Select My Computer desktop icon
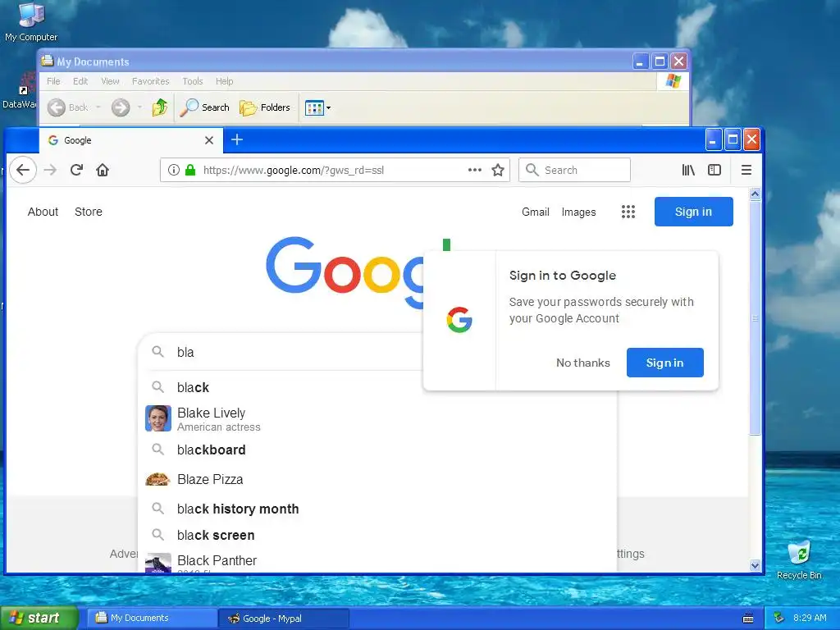Viewport: 840px width, 630px height. point(31,22)
